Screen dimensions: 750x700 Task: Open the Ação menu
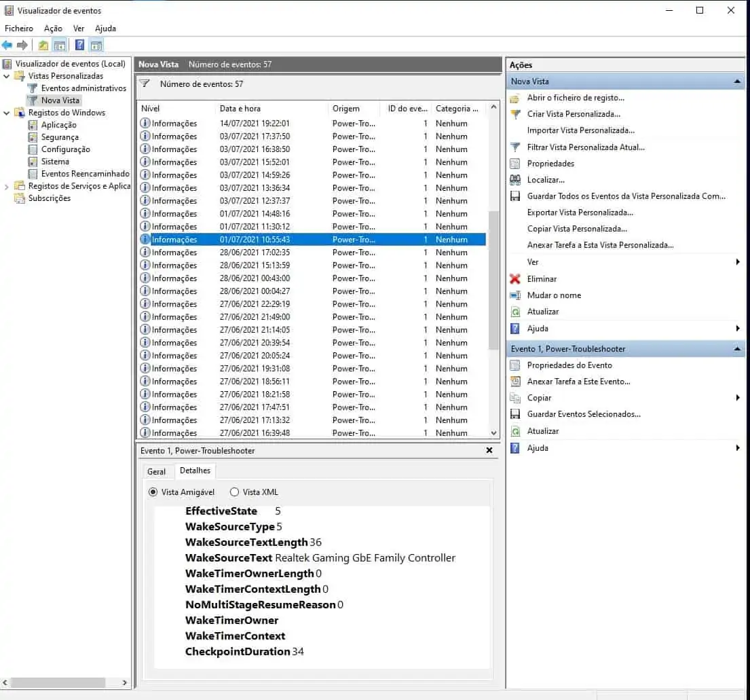(53, 29)
